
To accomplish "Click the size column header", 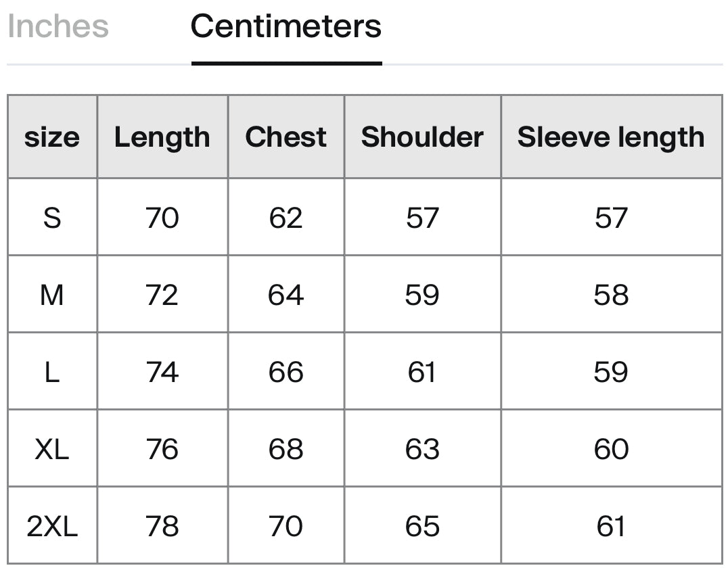I will [52, 137].
